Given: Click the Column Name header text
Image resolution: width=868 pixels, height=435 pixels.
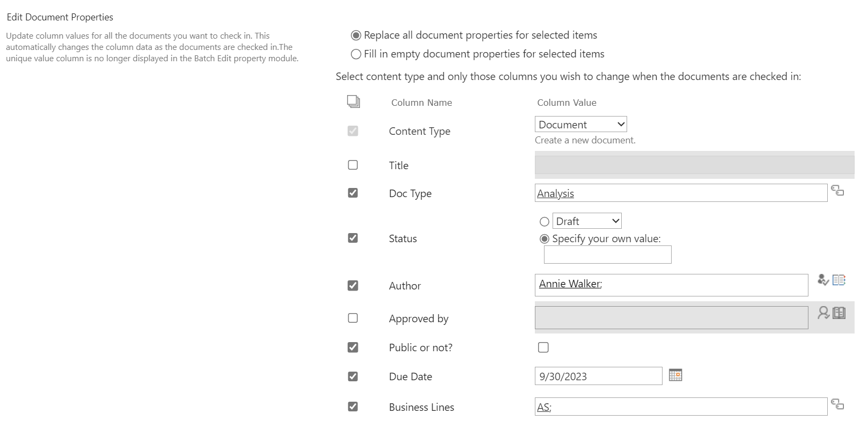Looking at the screenshot, I should click(x=422, y=103).
